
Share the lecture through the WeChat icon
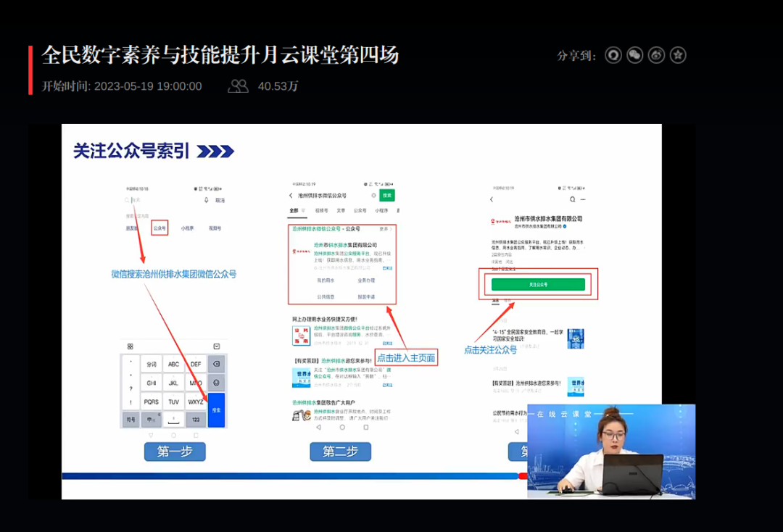(635, 54)
